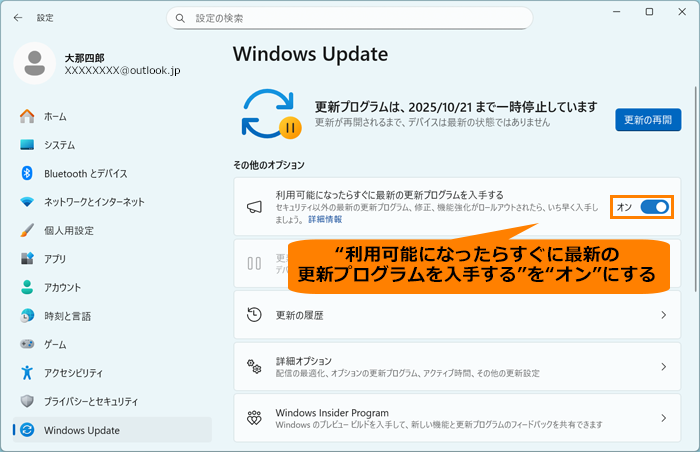Click the システム monitor icon

tap(27, 145)
